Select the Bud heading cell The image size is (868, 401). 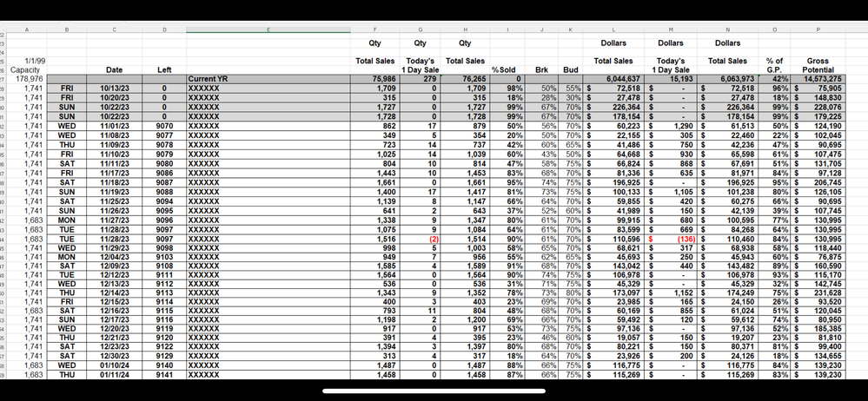[x=570, y=69]
